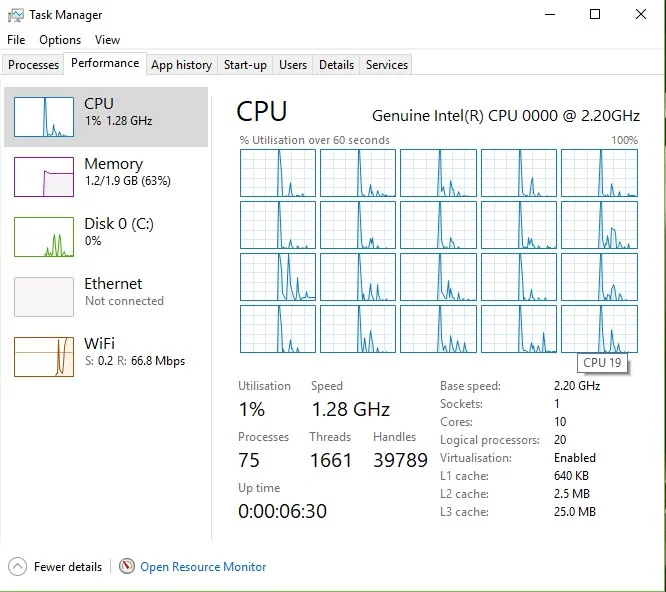This screenshot has width=666, height=592.
Task: Select the WiFi mini graph thumbnail
Action: coord(44,357)
